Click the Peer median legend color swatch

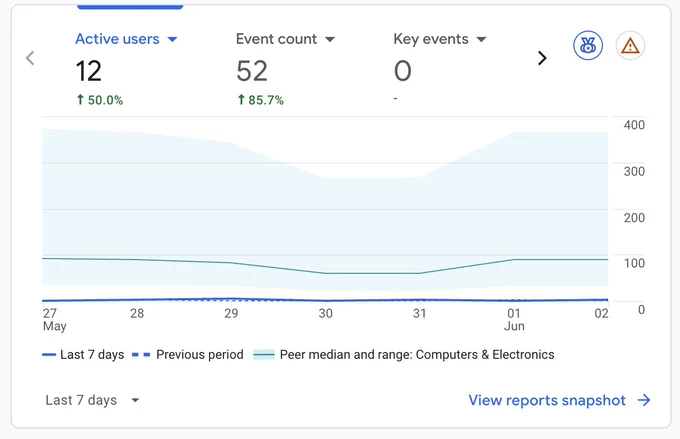[264, 355]
